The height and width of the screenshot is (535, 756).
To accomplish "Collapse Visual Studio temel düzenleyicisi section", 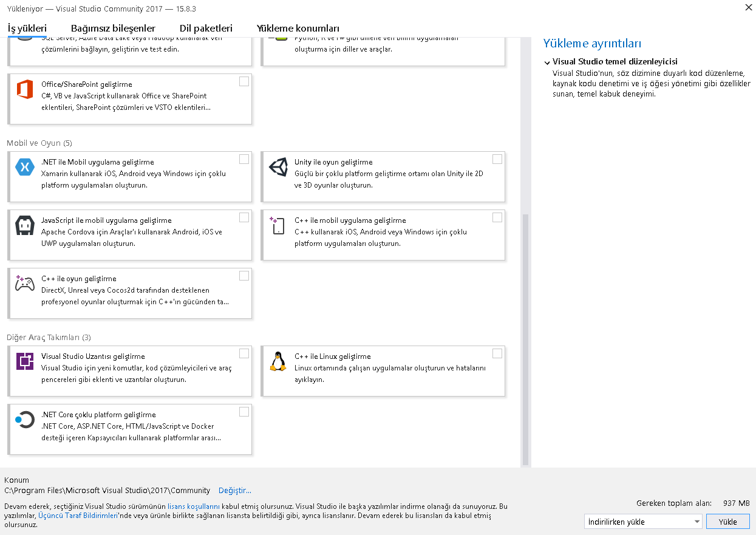I will 547,62.
